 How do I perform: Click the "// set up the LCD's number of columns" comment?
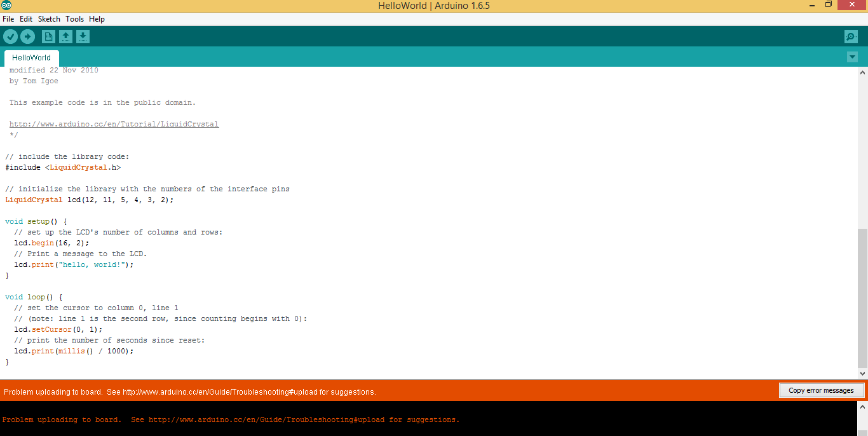click(x=118, y=232)
